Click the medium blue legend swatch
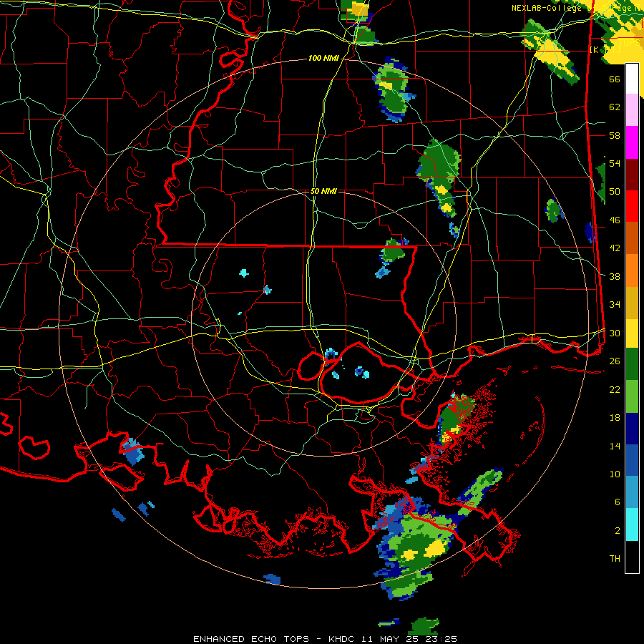This screenshot has height=644, width=644. point(632,460)
